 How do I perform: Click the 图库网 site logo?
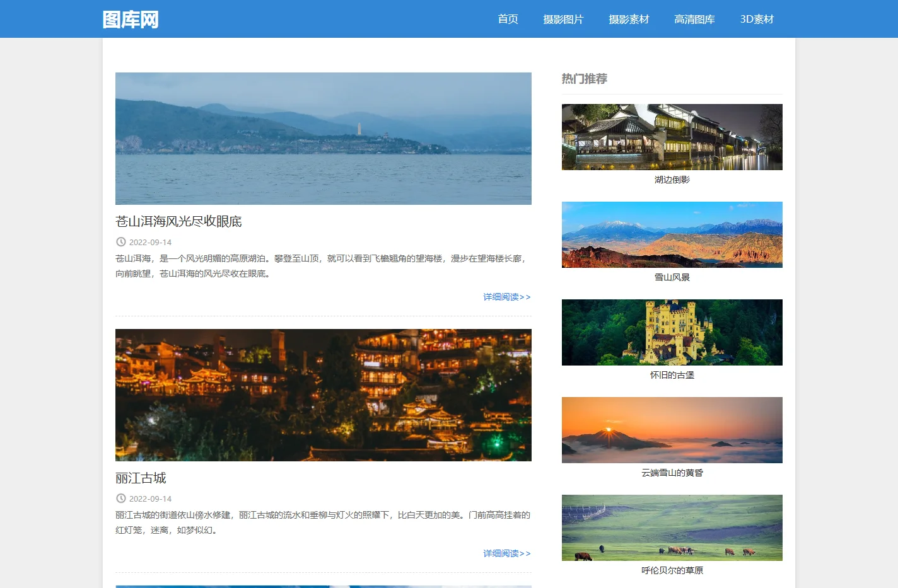click(131, 20)
